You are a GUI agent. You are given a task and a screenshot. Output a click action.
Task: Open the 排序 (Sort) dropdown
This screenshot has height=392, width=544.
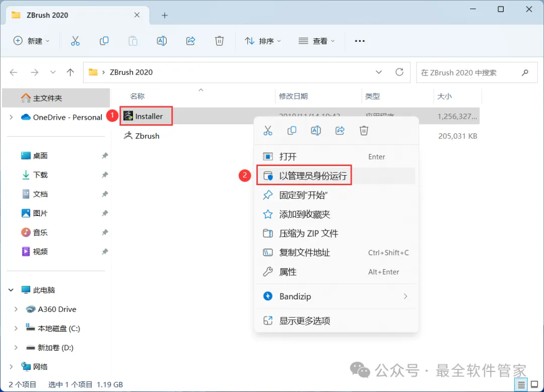coord(262,41)
